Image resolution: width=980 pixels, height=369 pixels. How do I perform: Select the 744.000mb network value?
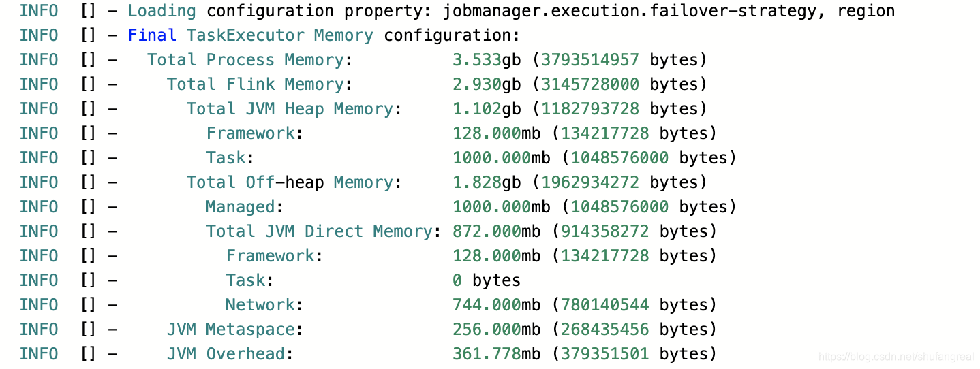pos(496,305)
